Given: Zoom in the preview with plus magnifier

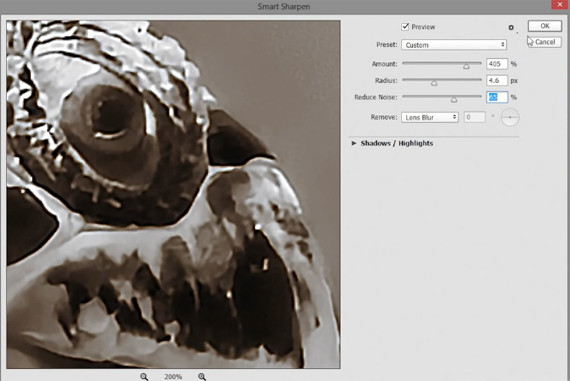Looking at the screenshot, I should pyautogui.click(x=202, y=377).
